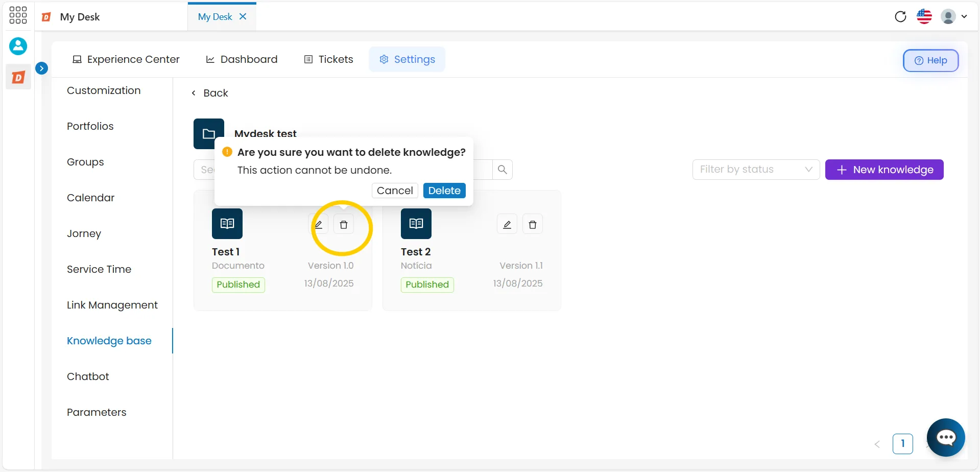The image size is (980, 472).
Task: Open Customization settings section
Action: coord(104,90)
